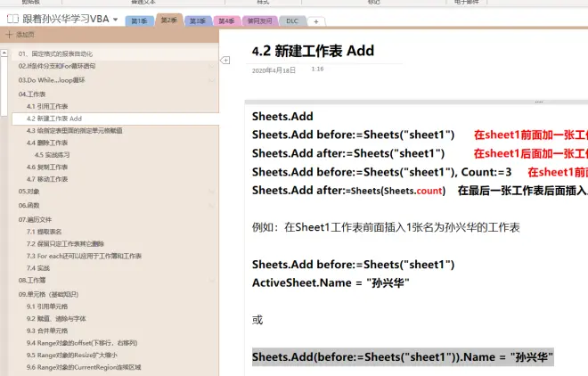This screenshot has width=588, height=376.
Task: Click the note container top handle dots
Action: coord(539,102)
